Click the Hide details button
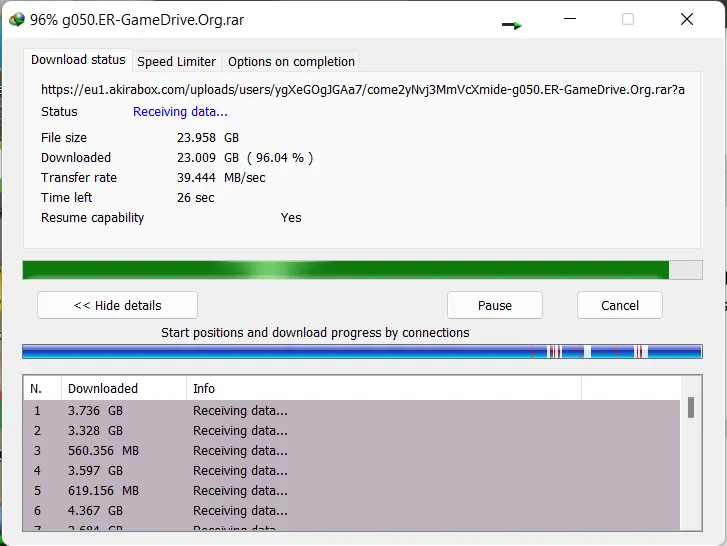This screenshot has width=727, height=546. tap(117, 305)
